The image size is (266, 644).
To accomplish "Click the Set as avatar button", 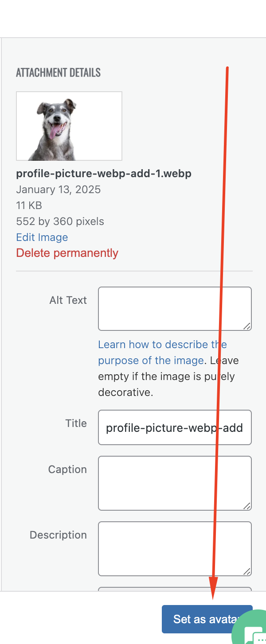I will (207, 619).
